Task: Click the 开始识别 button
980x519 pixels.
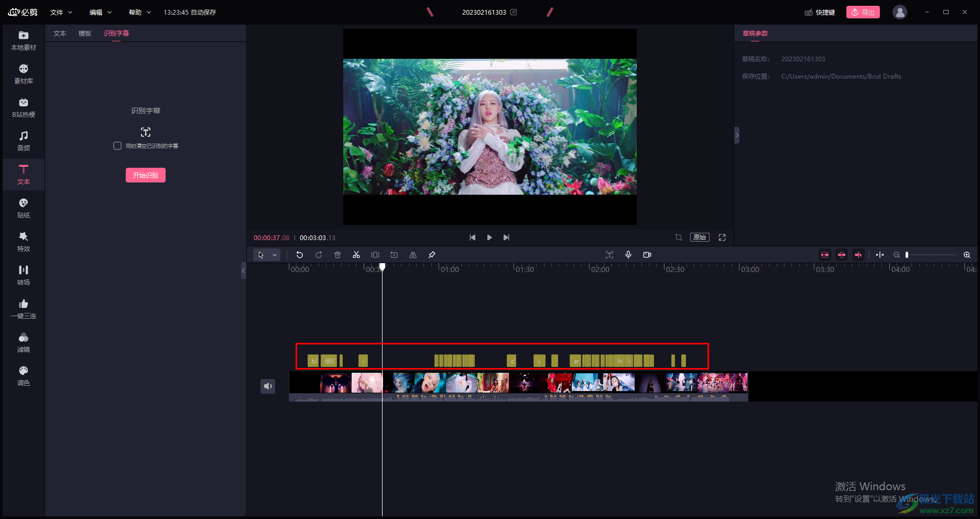Action: (146, 175)
